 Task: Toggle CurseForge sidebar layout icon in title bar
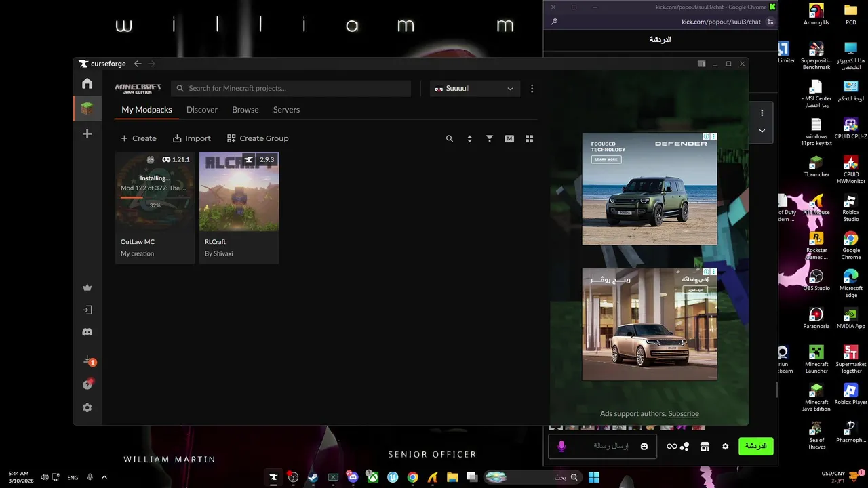pos(701,64)
